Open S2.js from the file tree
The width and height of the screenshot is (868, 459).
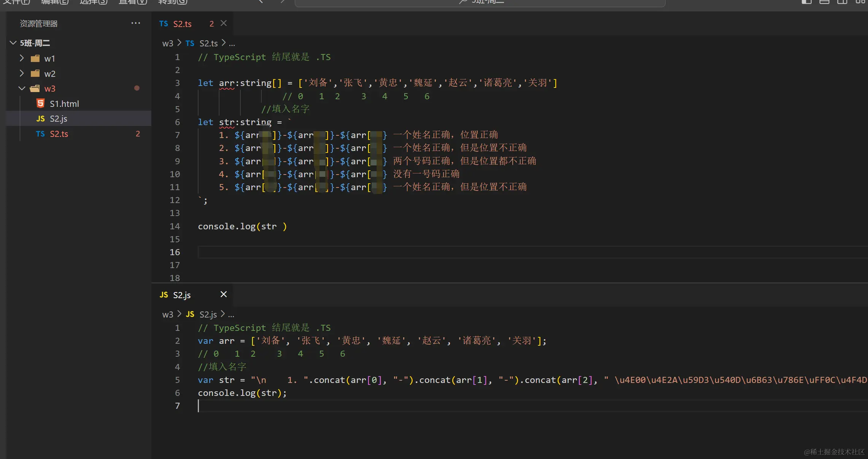coord(59,119)
